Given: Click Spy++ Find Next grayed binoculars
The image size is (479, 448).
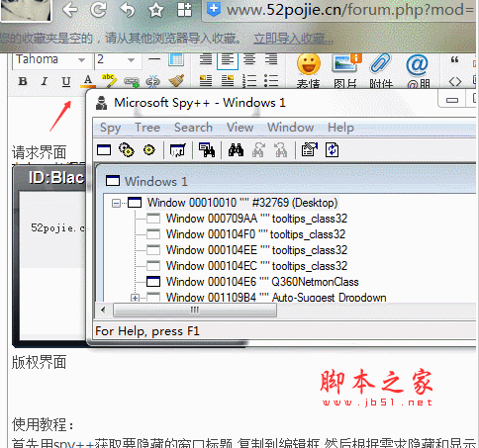Looking at the screenshot, I should click(x=258, y=150).
